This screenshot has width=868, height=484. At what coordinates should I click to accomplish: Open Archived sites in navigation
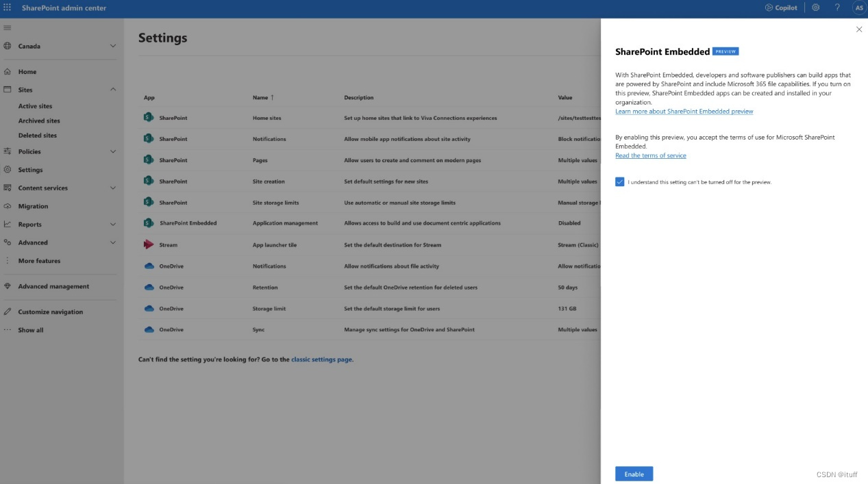click(x=39, y=120)
